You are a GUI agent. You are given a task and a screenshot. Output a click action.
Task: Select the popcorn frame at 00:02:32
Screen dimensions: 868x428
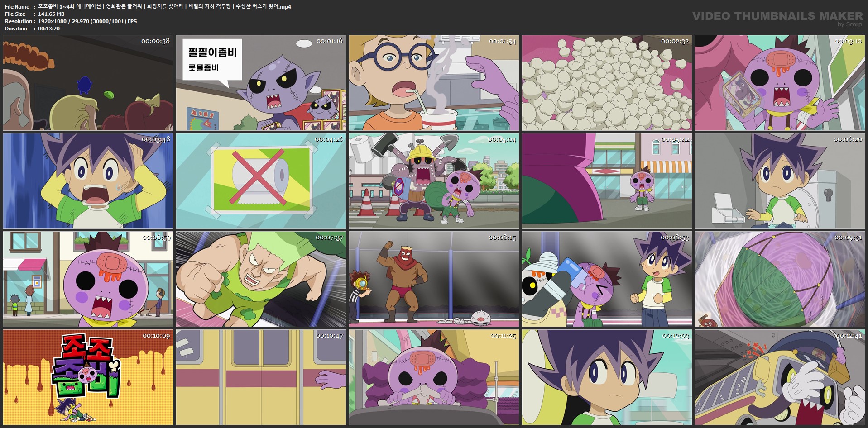point(607,83)
